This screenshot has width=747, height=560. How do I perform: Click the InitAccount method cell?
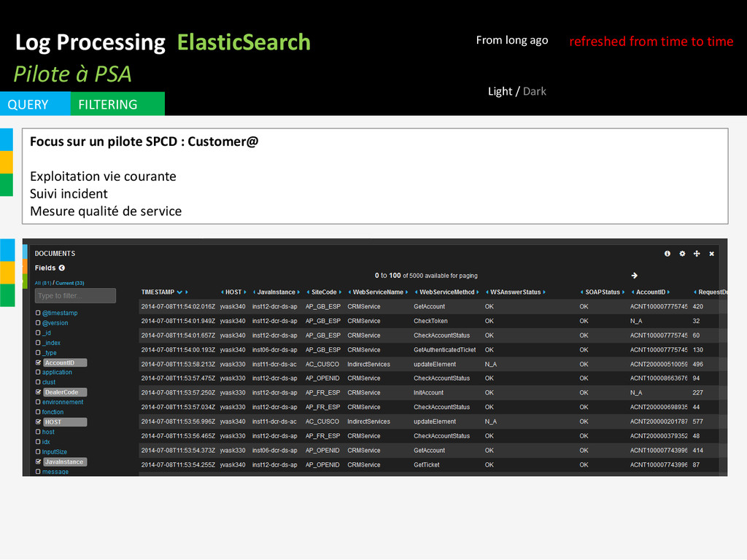point(429,393)
